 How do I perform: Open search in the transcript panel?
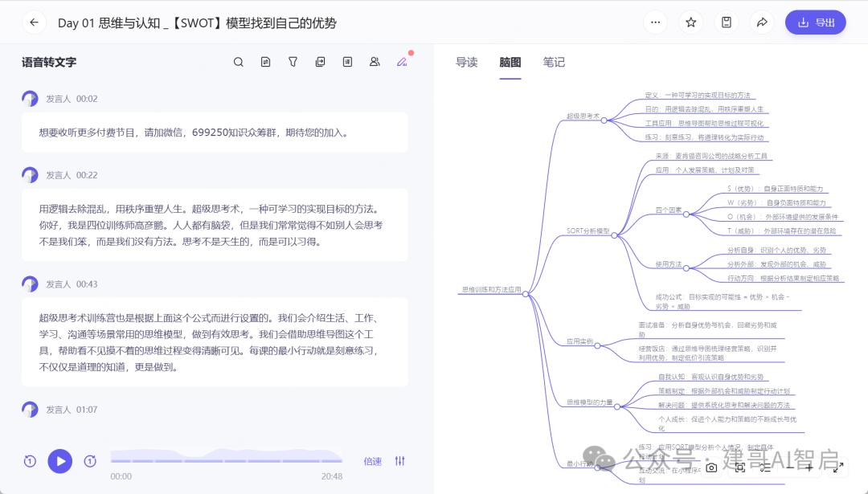238,61
